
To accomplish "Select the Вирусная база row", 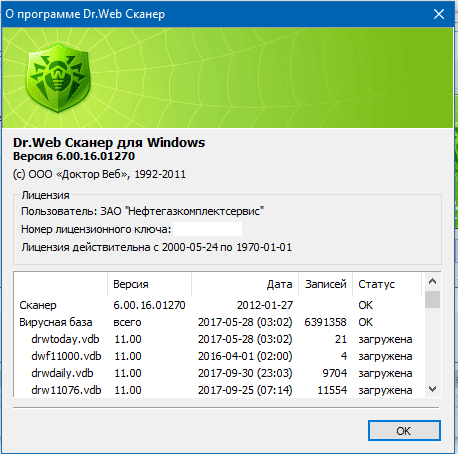I will point(219,322).
